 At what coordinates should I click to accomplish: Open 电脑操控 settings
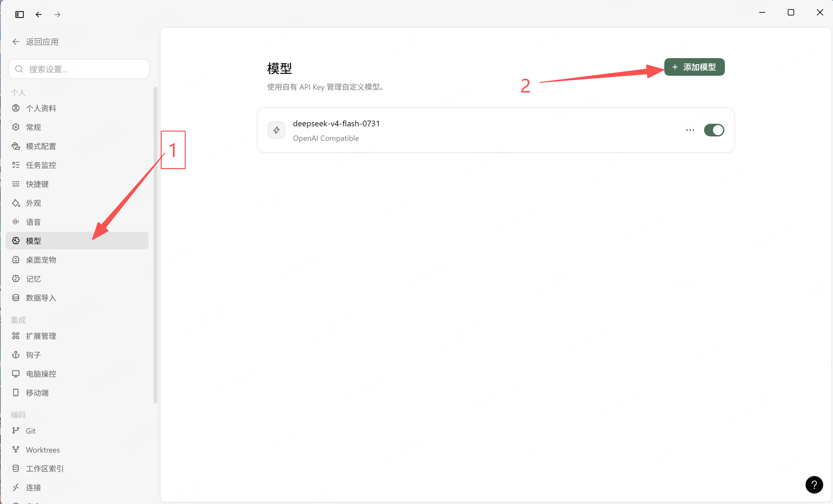coord(77,374)
